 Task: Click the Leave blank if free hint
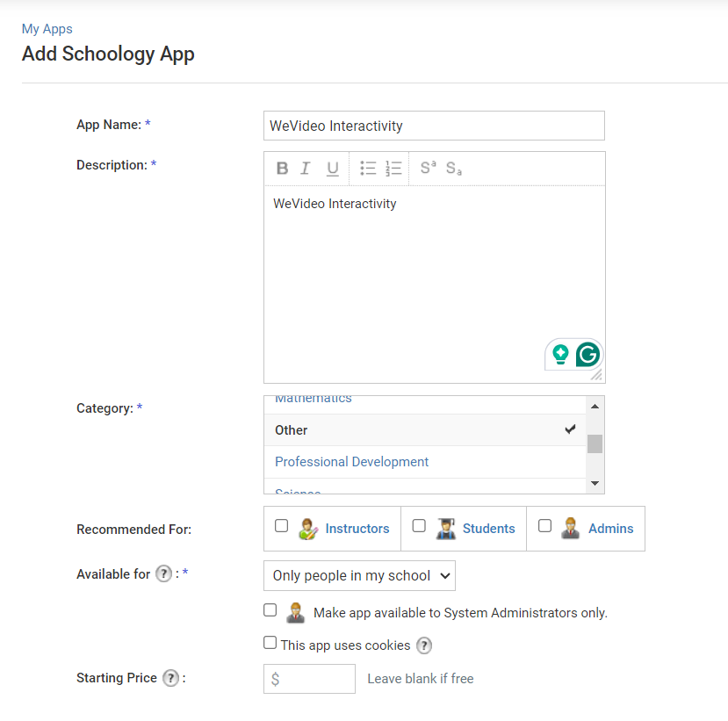click(x=421, y=679)
